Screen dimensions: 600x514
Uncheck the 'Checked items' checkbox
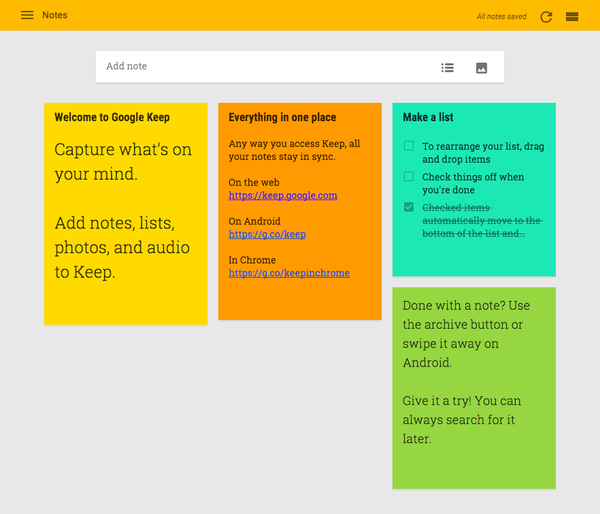(x=409, y=207)
